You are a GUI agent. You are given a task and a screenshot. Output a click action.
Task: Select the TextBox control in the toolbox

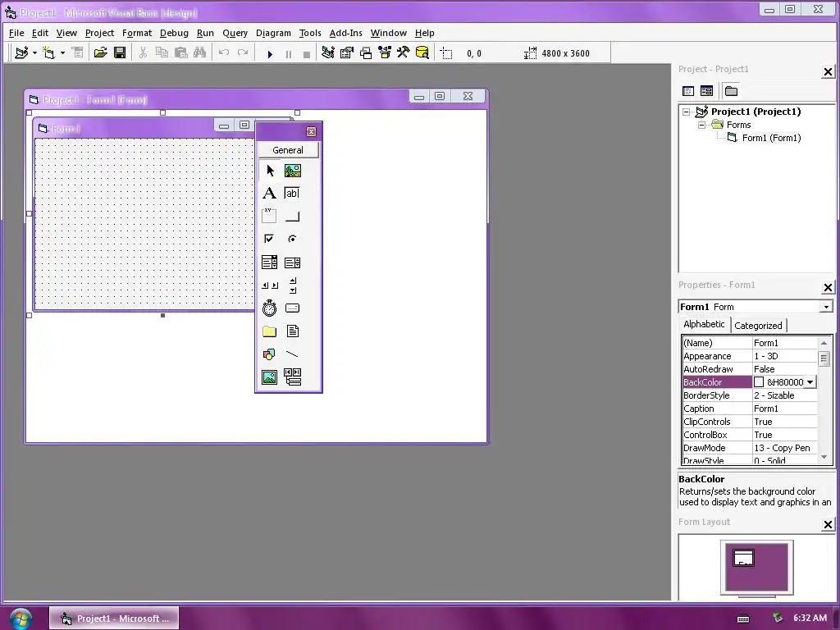click(x=293, y=194)
